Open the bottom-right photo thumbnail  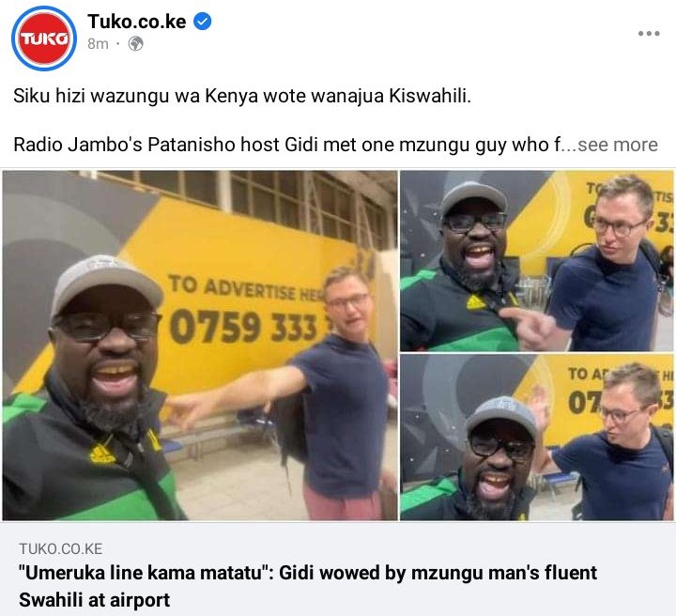[537, 437]
